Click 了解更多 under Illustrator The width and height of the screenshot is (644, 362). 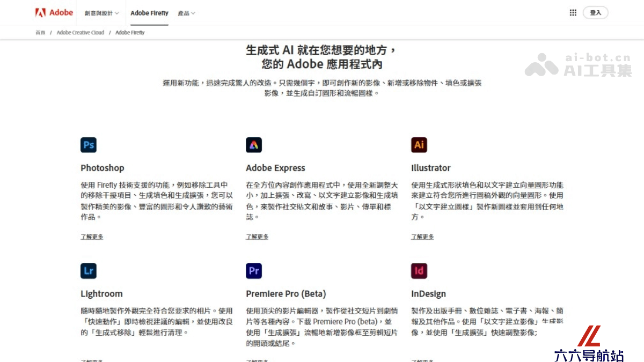[422, 237]
